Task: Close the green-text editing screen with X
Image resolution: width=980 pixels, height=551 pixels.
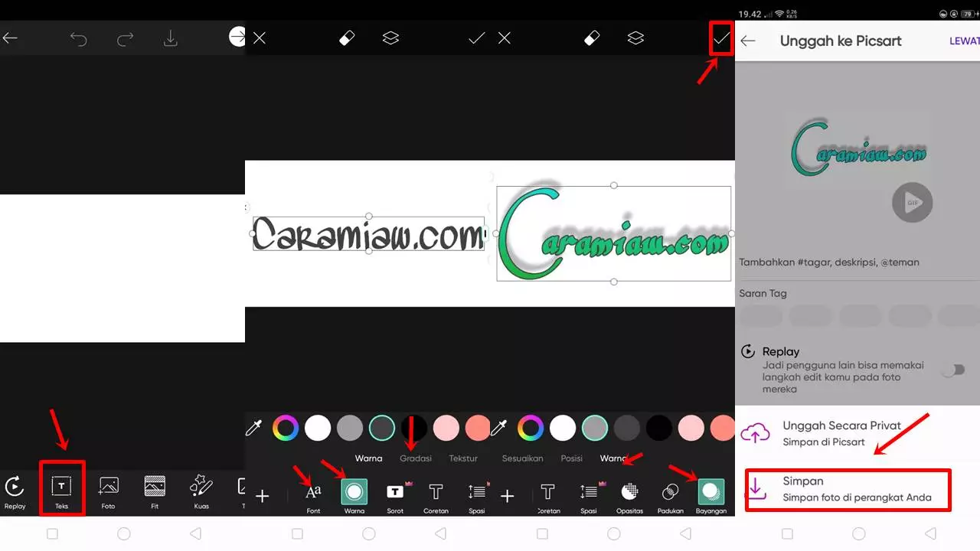Action: click(505, 37)
